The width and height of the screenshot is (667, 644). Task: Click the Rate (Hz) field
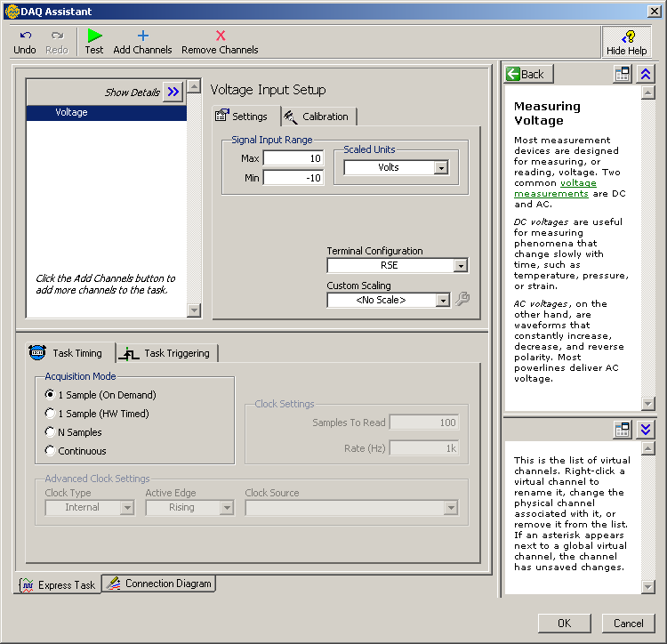[x=424, y=448]
